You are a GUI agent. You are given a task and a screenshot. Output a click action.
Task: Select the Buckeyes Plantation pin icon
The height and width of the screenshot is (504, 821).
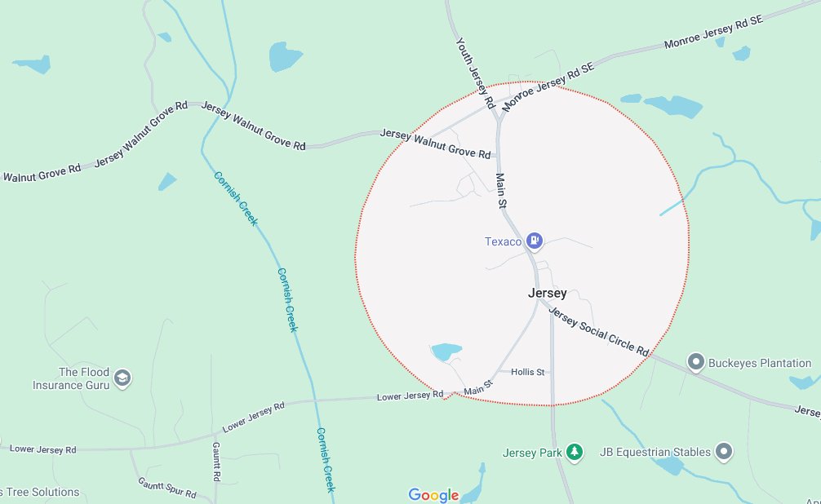[x=696, y=362]
